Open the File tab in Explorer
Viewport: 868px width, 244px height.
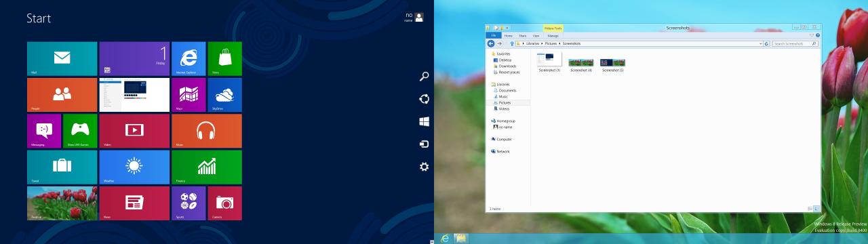tap(493, 35)
